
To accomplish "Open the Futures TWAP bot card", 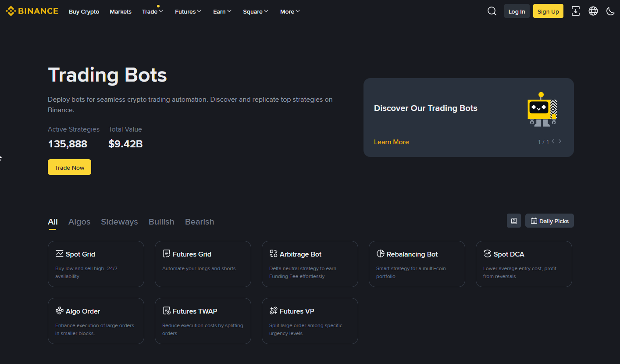I will click(x=203, y=321).
